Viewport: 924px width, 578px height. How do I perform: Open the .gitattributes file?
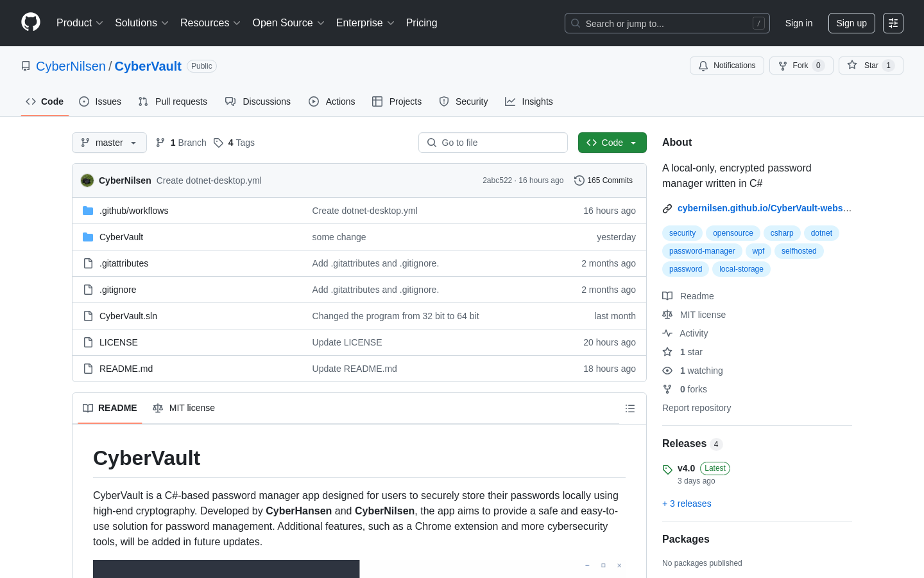coord(124,263)
